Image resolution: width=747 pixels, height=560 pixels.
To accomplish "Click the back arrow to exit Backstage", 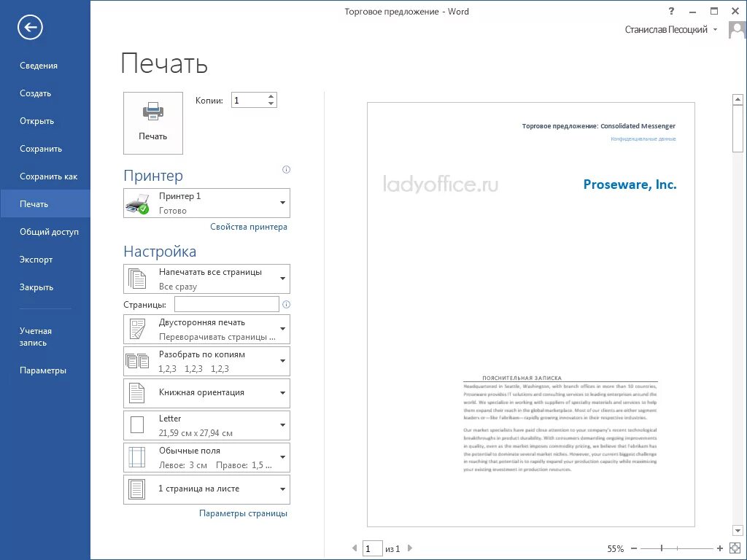I will click(29, 27).
